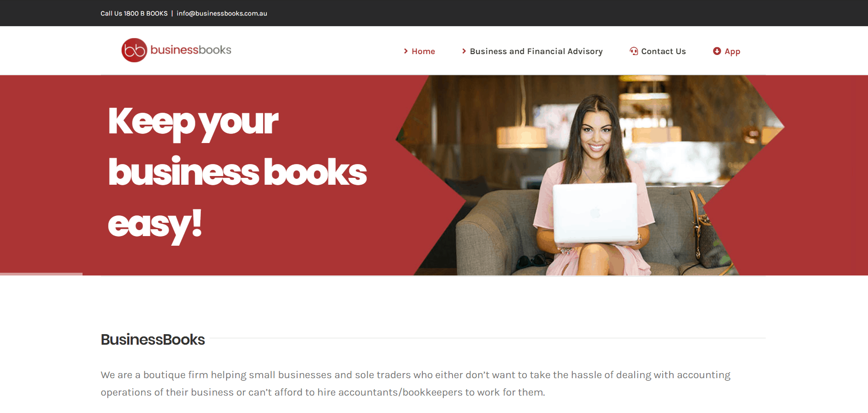Click the businessbooks logo wordmark
This screenshot has width=868, height=413.
click(x=191, y=50)
